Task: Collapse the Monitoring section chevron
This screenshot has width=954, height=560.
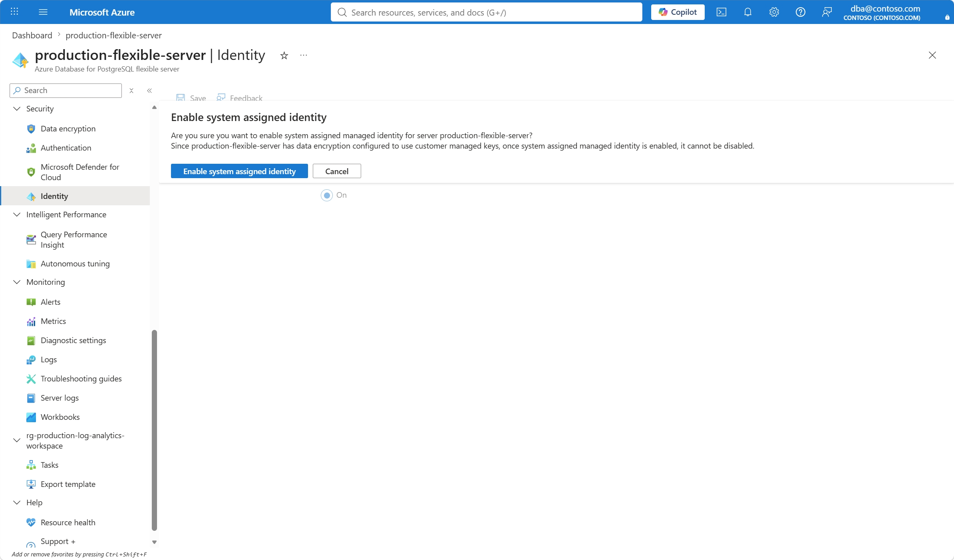Action: (17, 282)
